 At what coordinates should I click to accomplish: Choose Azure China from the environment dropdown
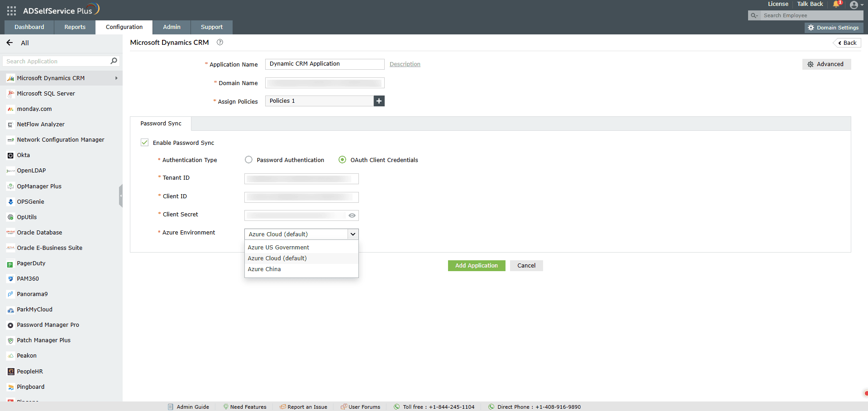(264, 269)
